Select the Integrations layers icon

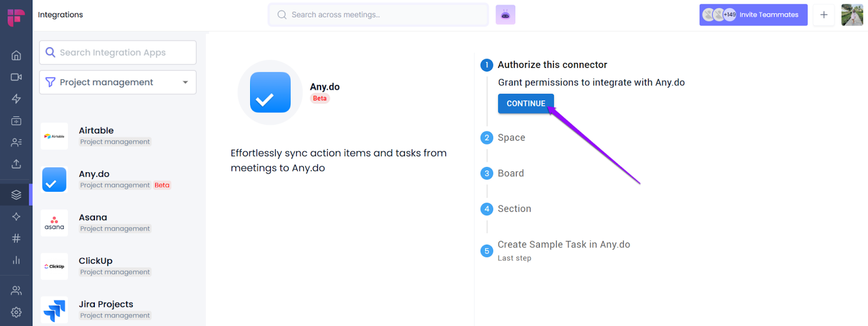[16, 195]
